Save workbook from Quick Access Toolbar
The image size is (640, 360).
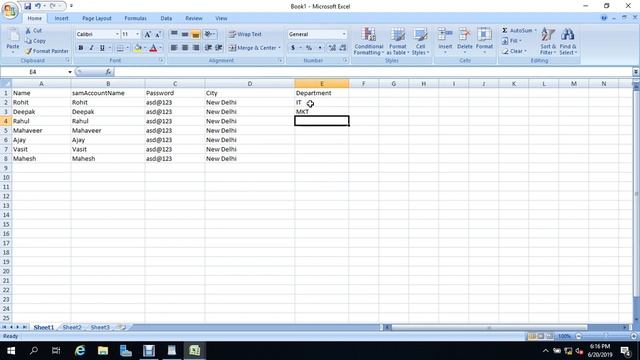(x=27, y=6)
